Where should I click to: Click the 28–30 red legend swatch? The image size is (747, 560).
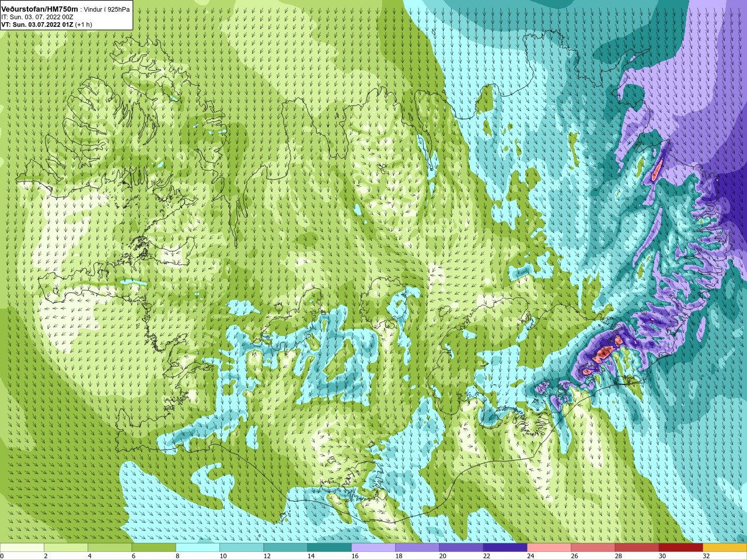tap(637, 547)
